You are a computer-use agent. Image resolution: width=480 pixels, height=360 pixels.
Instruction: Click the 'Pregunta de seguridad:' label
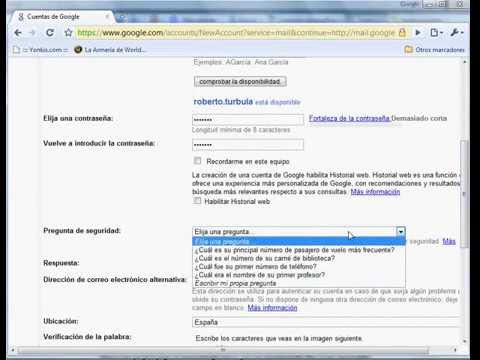(82, 231)
